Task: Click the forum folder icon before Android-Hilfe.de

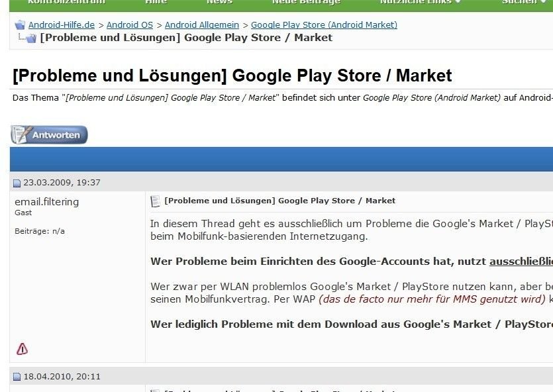Action: 20,25
